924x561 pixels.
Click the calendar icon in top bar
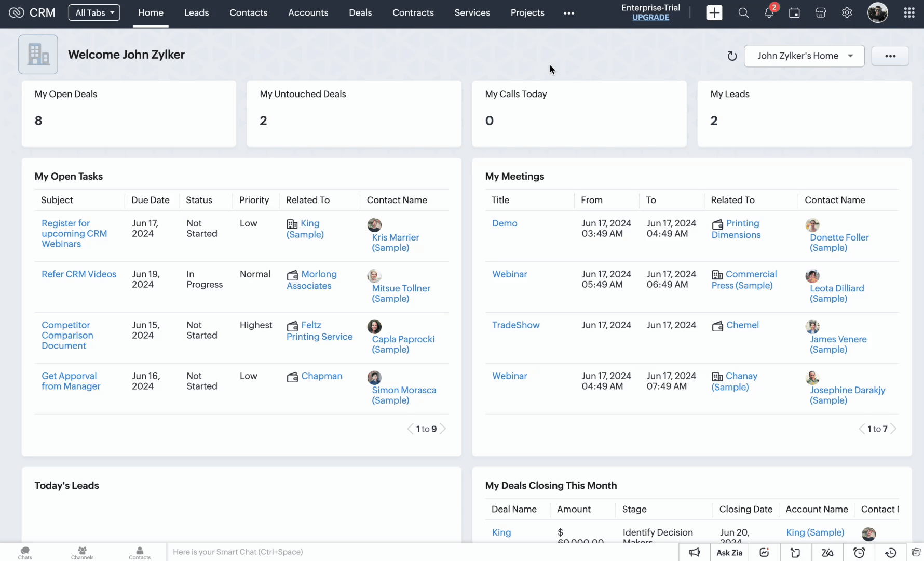[794, 13]
